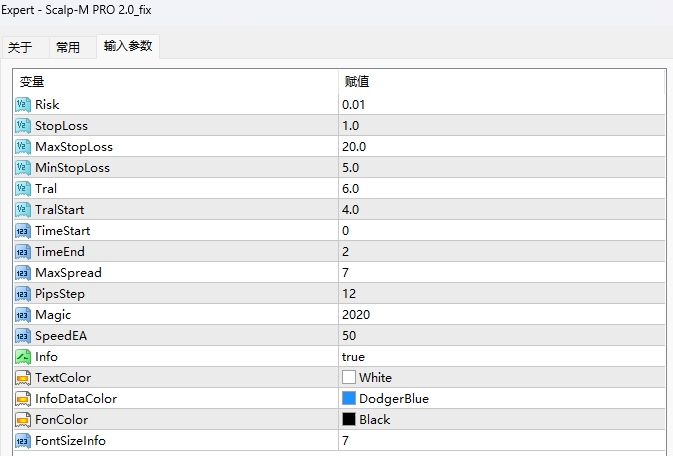
Task: Toggle the Info value true
Action: click(353, 357)
